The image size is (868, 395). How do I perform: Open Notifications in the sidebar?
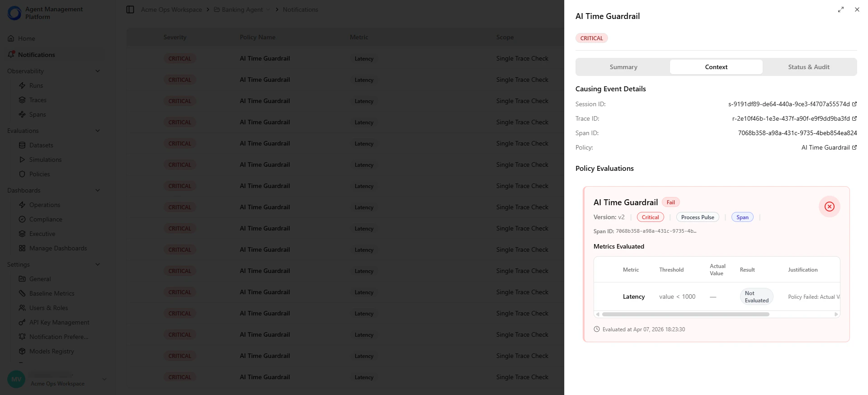[54, 55]
